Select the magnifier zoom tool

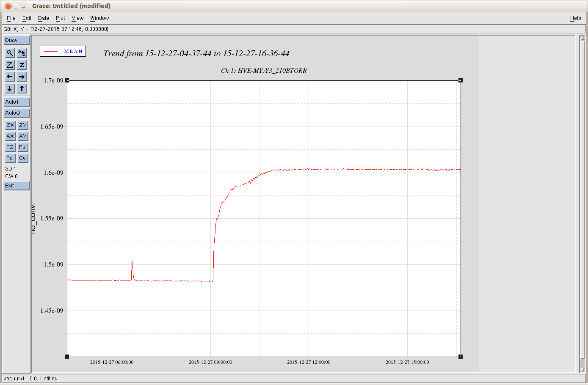(10, 53)
